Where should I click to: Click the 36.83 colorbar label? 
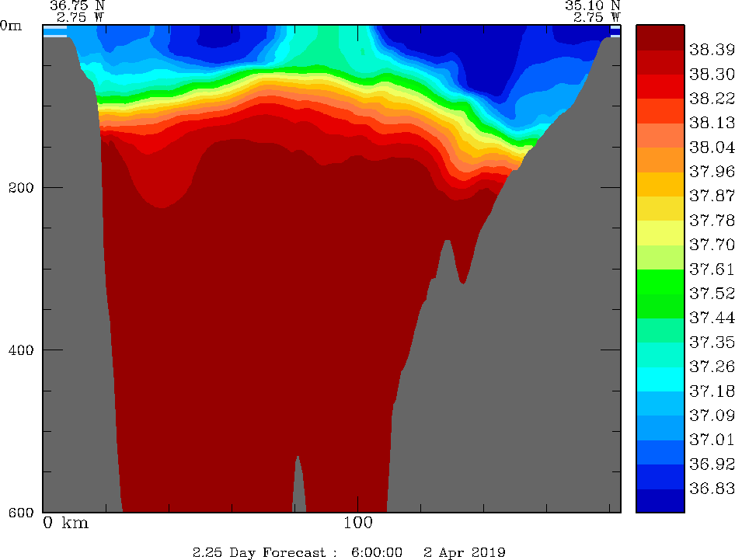tap(712, 489)
